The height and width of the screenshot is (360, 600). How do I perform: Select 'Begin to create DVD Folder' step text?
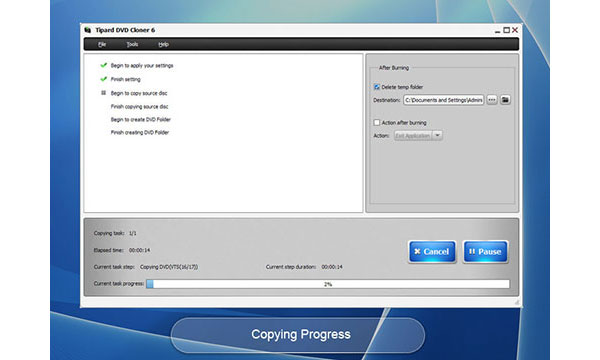(140, 119)
